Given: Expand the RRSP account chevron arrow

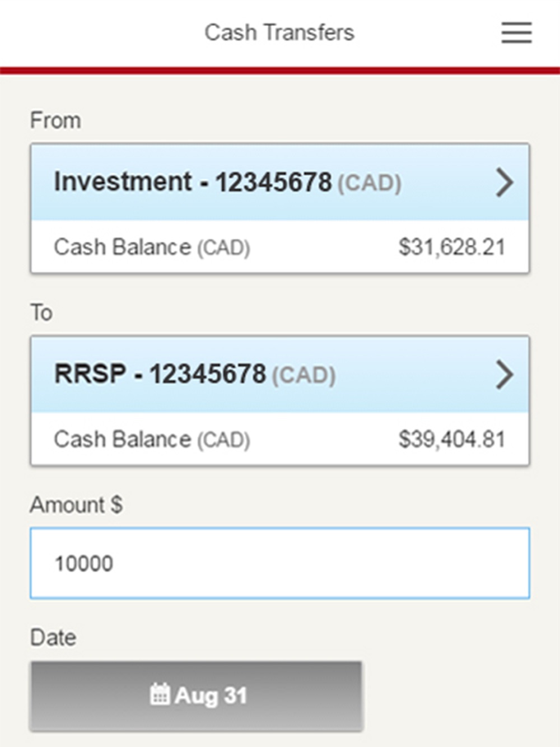Looking at the screenshot, I should tap(504, 375).
